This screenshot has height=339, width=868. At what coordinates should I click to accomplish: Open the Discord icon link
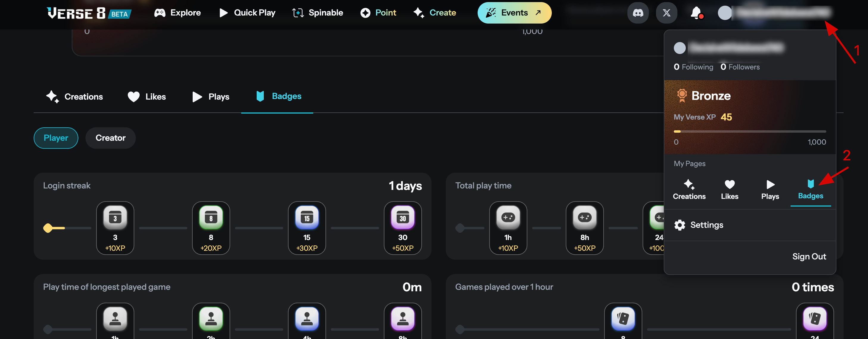coord(638,13)
